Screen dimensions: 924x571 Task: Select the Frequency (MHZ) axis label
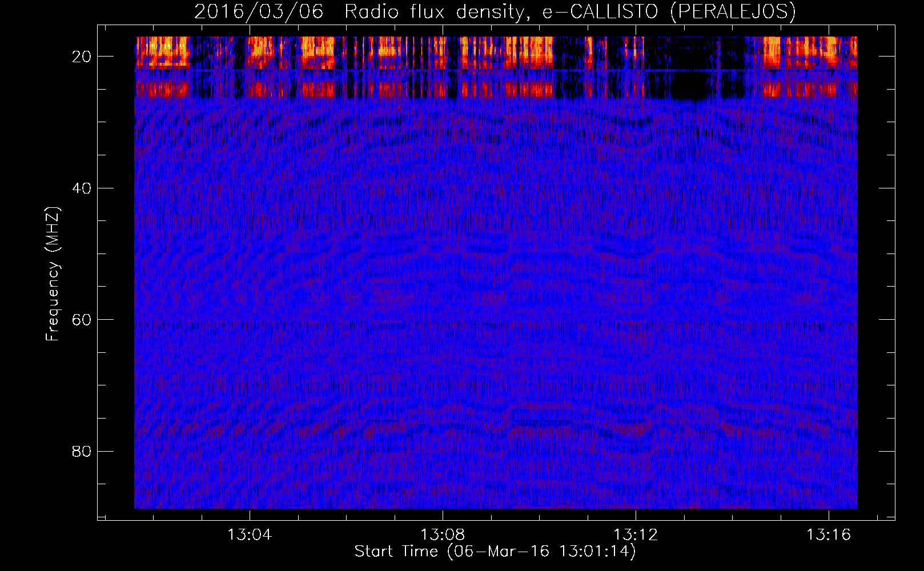53,274
